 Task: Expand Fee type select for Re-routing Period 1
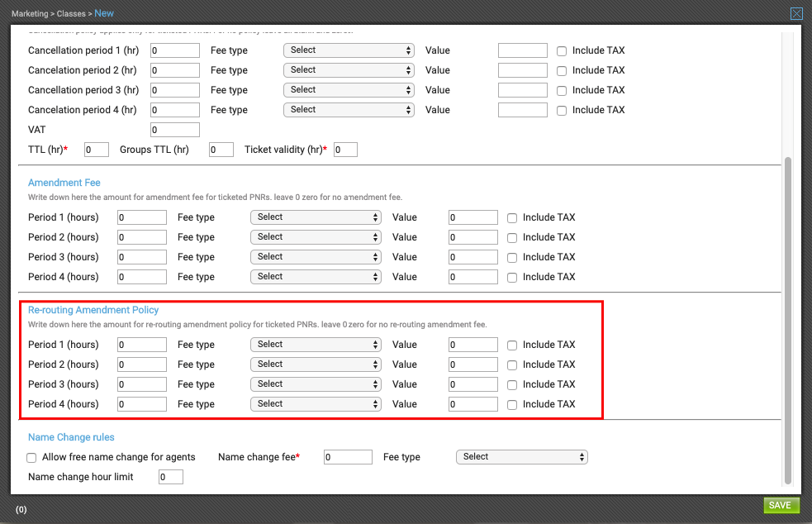[x=316, y=345]
